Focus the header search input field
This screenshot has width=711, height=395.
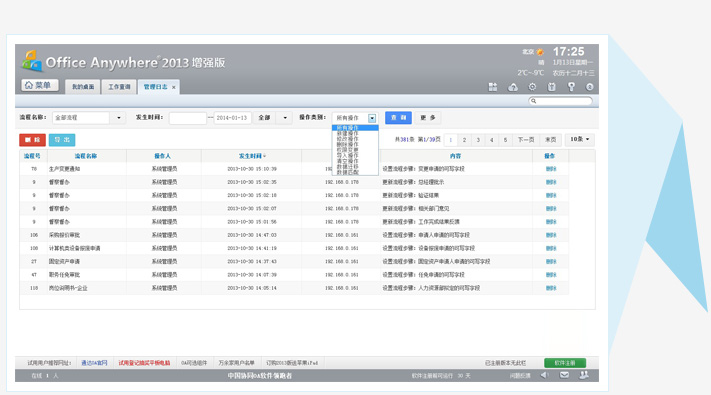coord(560,101)
